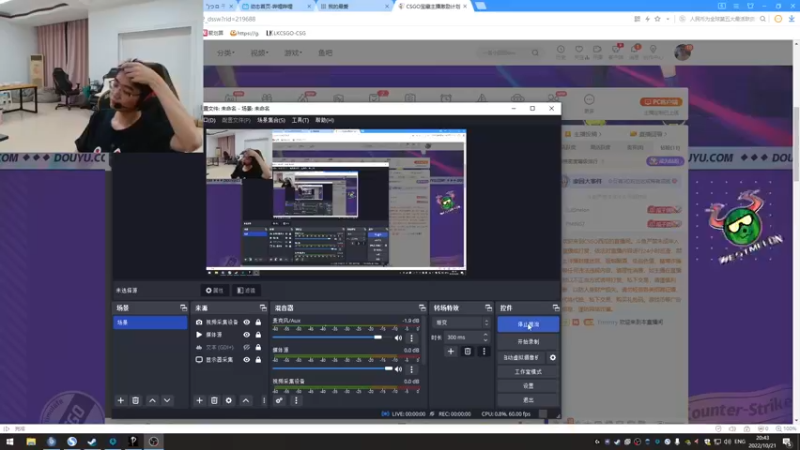This screenshot has height=450, width=800.
Task: Click the browser download arrow icon
Action: pyautogui.click(x=791, y=19)
